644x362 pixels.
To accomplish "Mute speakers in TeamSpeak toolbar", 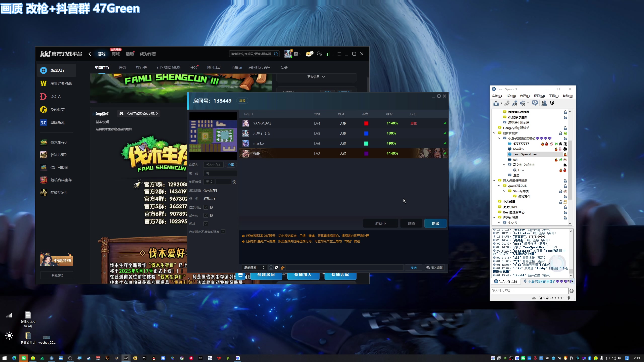I will (x=523, y=103).
